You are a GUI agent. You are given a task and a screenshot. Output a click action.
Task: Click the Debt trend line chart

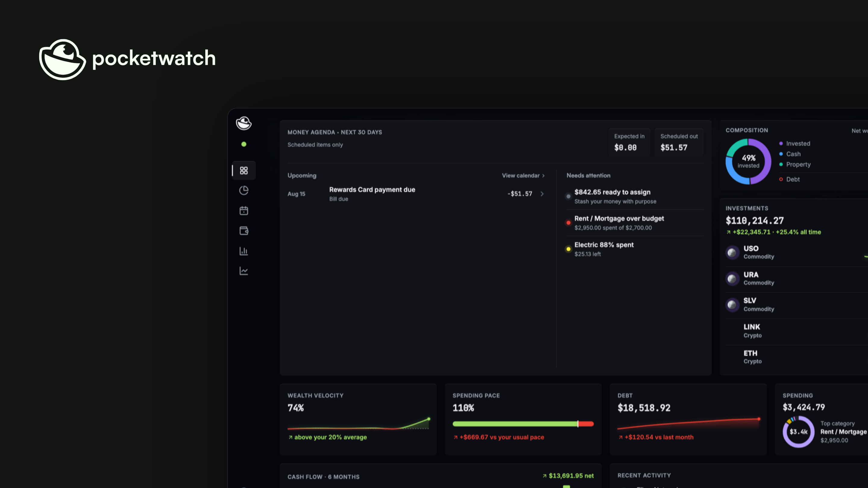point(689,424)
